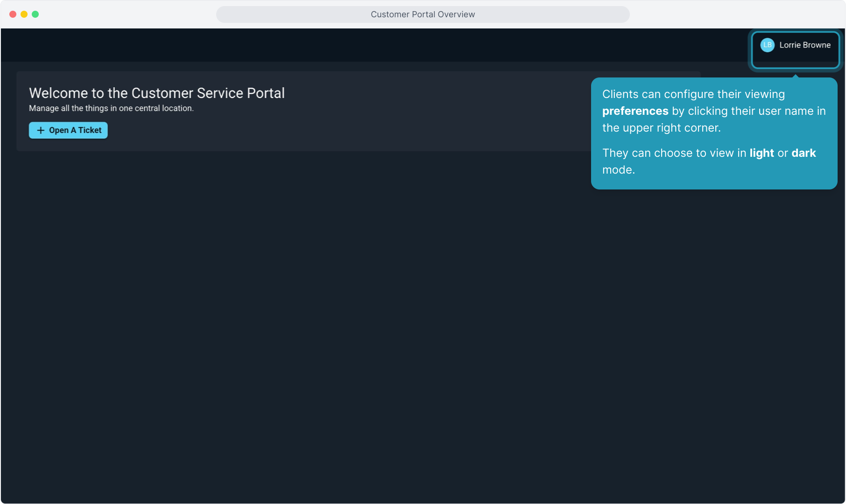Click the tooltip's first line about clients configuring

pyautogui.click(x=693, y=94)
